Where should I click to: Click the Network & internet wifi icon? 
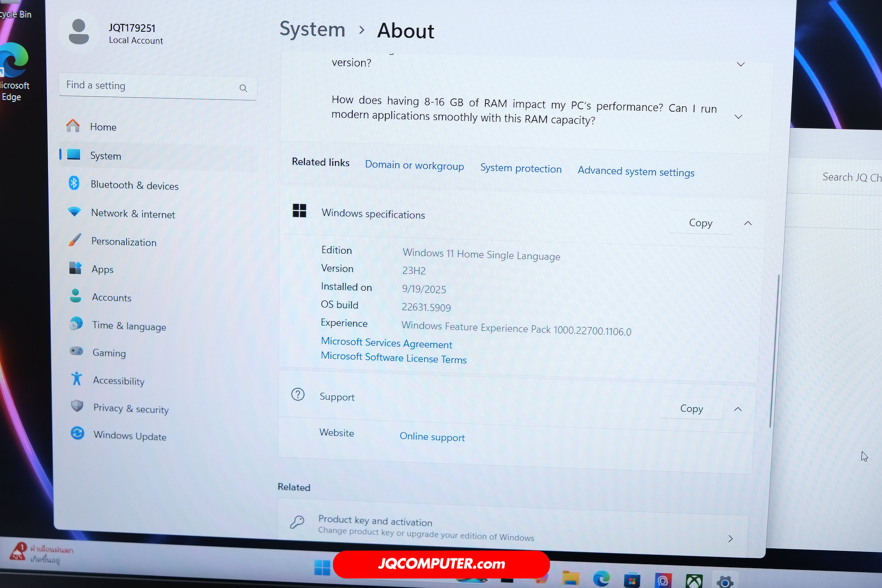[74, 211]
